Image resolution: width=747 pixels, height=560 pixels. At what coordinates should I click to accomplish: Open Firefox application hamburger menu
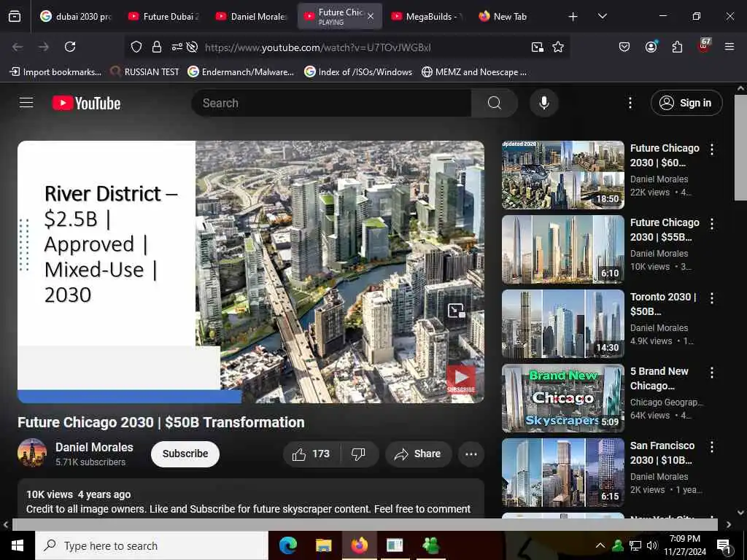point(729,47)
